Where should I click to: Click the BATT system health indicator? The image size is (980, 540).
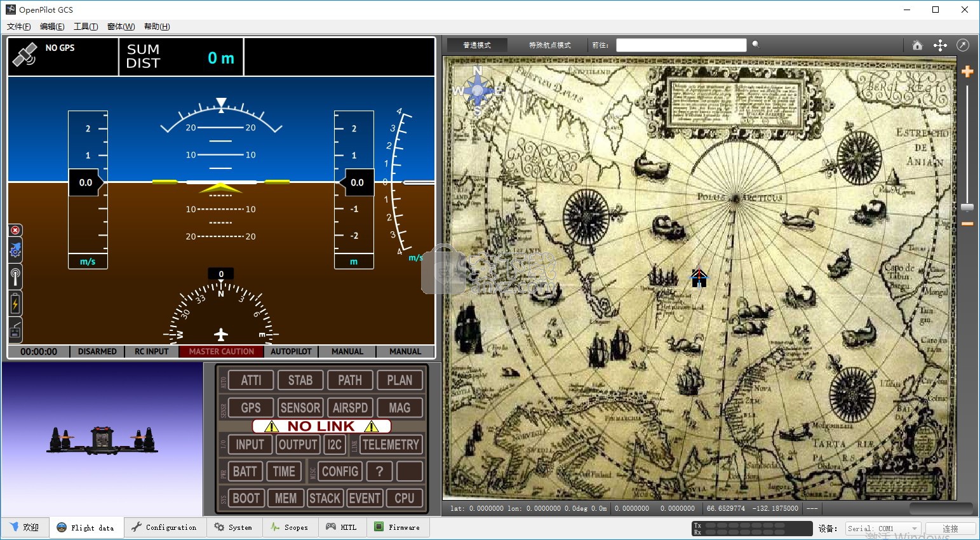[x=245, y=471]
